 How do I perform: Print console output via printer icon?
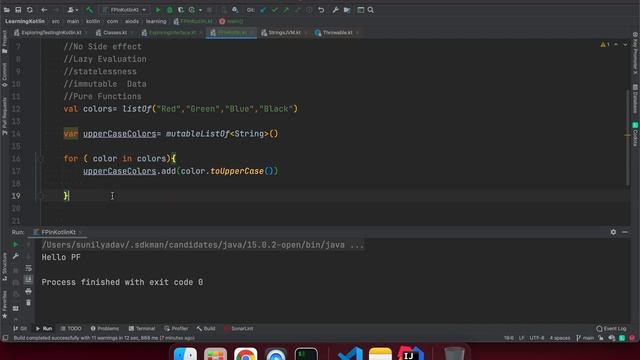tap(28, 291)
